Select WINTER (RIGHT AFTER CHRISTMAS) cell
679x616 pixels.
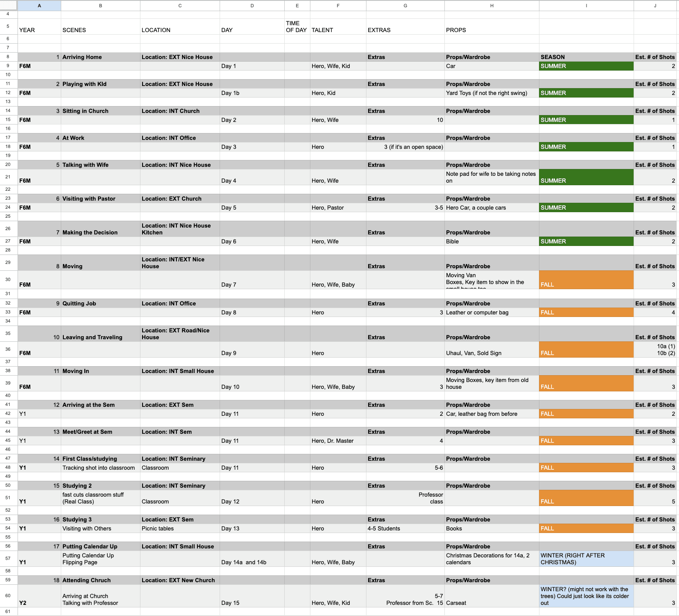[x=586, y=559]
